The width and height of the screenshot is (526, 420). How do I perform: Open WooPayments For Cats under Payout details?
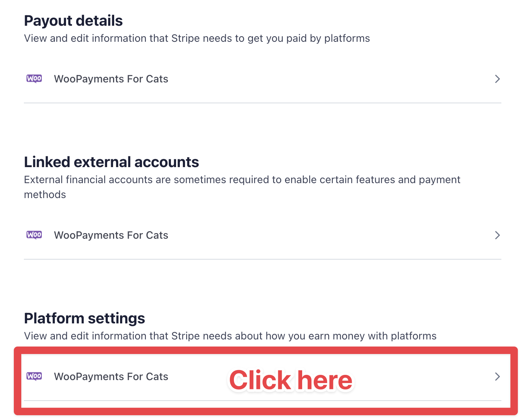coord(111,79)
